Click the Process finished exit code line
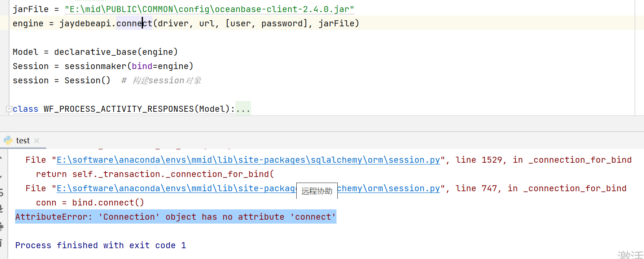Image resolution: width=644 pixels, height=259 pixels. click(99, 245)
